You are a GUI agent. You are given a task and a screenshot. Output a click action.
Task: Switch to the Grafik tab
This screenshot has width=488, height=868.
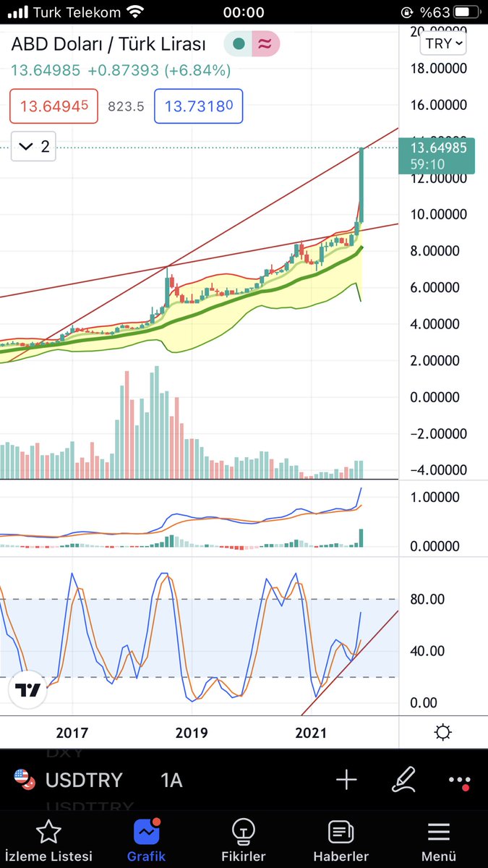(x=147, y=841)
